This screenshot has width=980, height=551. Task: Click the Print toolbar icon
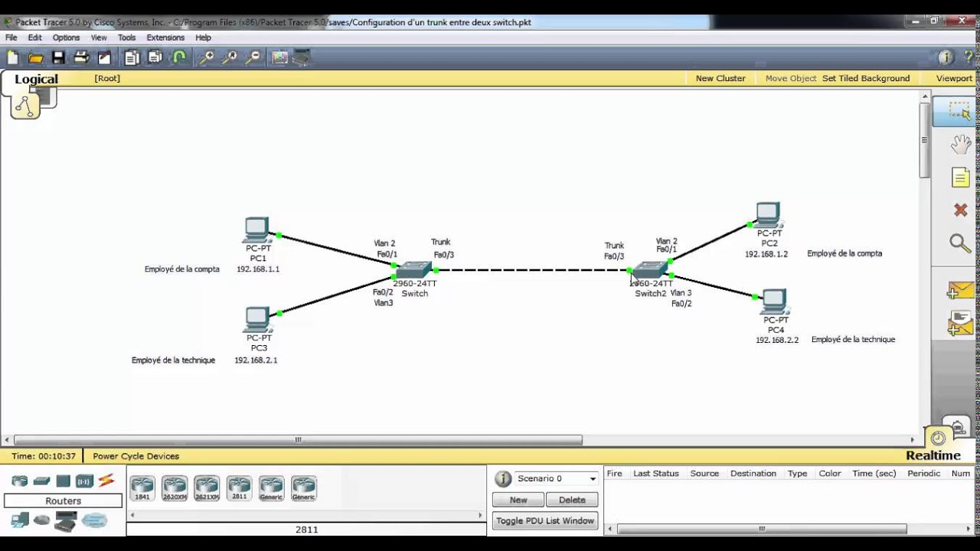(x=81, y=57)
